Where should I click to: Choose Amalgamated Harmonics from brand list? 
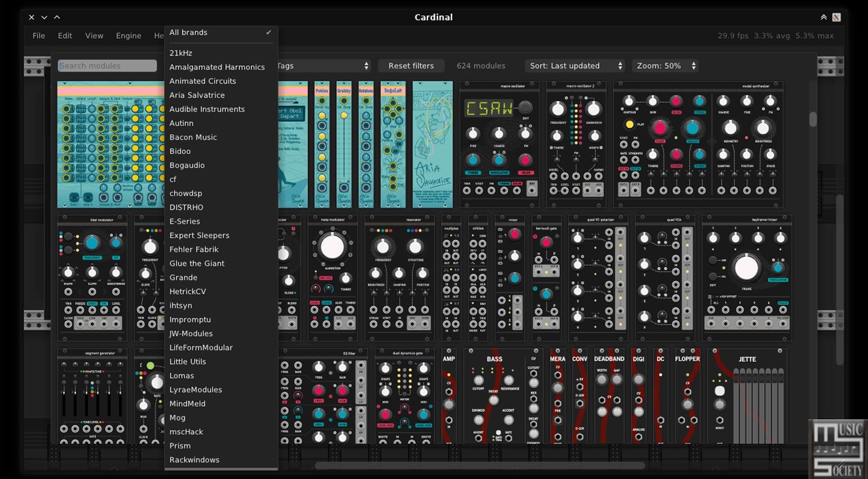tap(221, 67)
